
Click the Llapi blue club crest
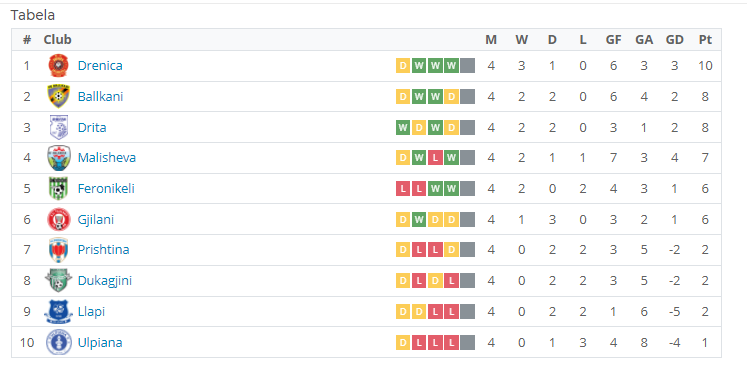pyautogui.click(x=59, y=312)
